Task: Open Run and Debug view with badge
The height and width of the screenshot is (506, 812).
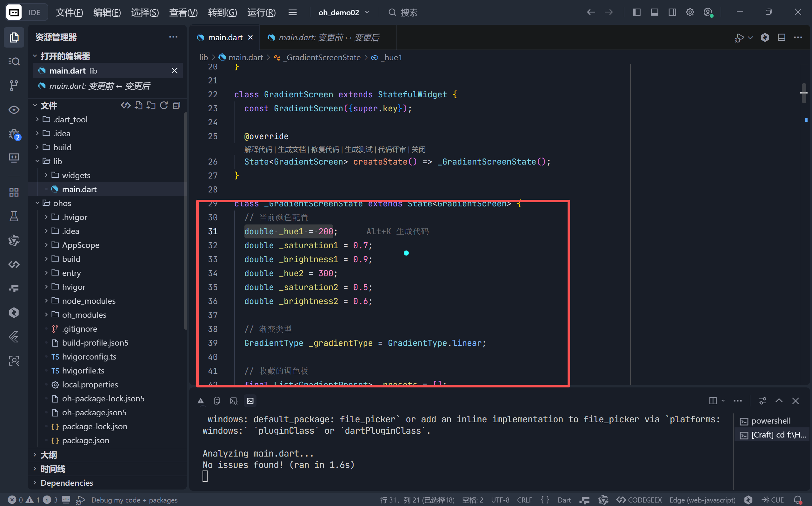Action: pyautogui.click(x=14, y=134)
